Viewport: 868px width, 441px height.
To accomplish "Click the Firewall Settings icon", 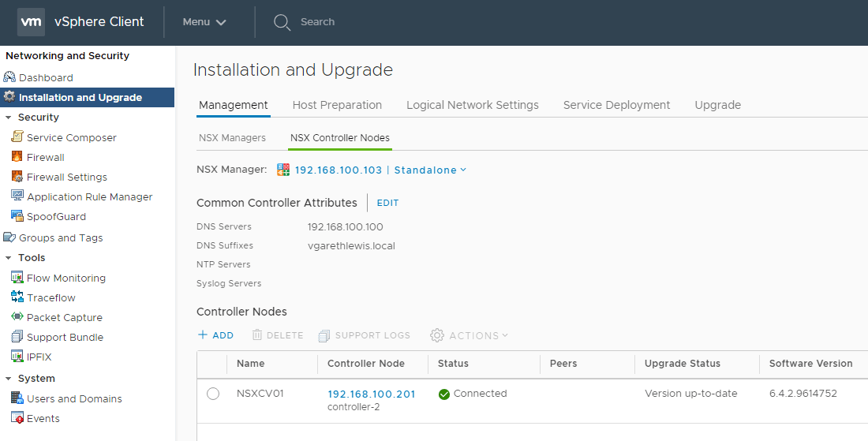I will coord(17,177).
